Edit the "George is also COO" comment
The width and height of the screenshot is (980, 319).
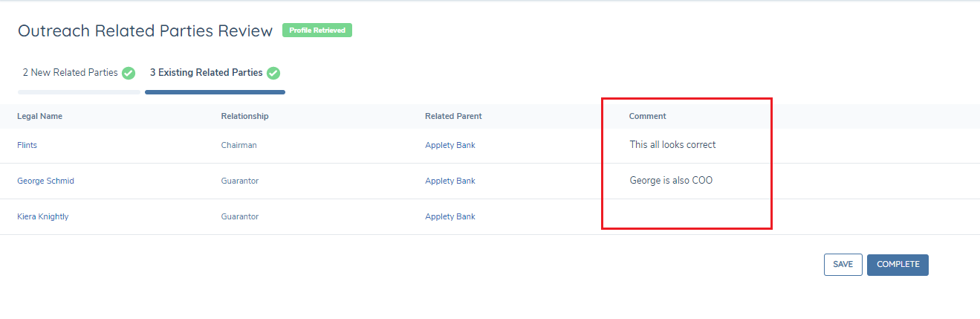[x=671, y=181]
